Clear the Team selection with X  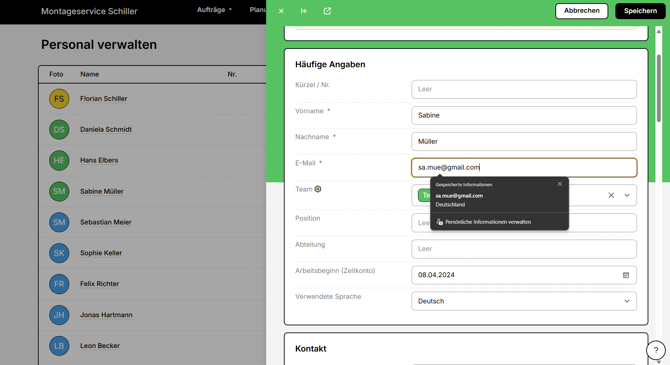point(611,195)
